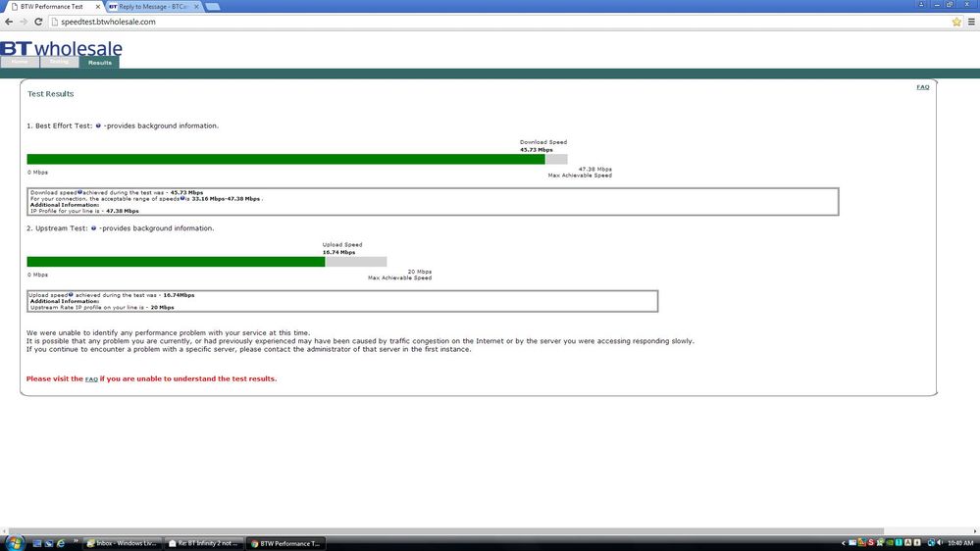Open the Windows Start orb
Viewport: 980px width, 551px height.
15,542
